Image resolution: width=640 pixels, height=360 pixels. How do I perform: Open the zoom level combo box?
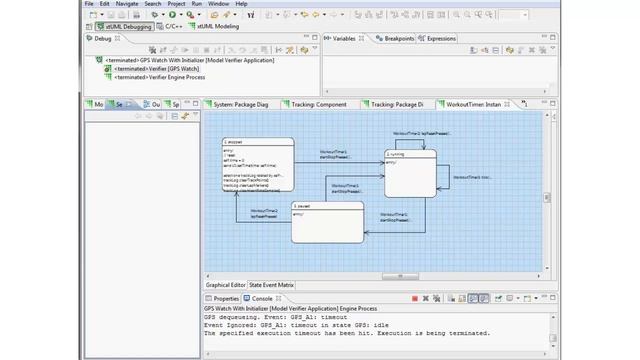click(514, 15)
